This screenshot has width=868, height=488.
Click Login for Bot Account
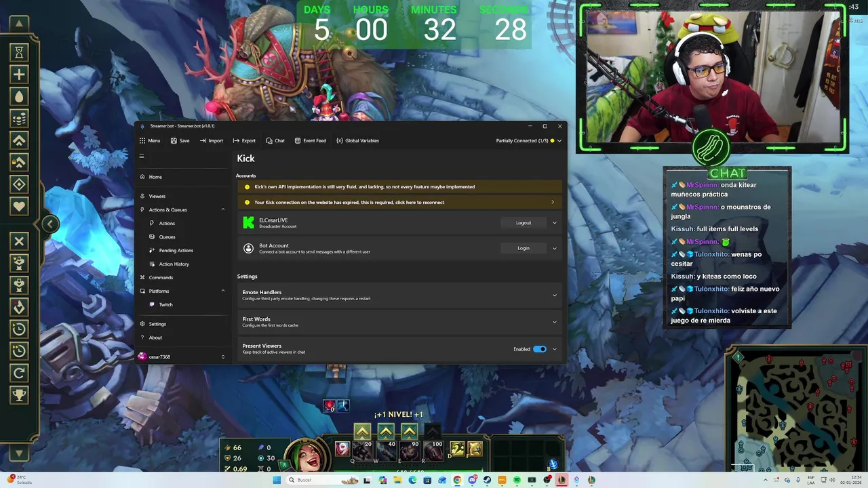pyautogui.click(x=524, y=248)
